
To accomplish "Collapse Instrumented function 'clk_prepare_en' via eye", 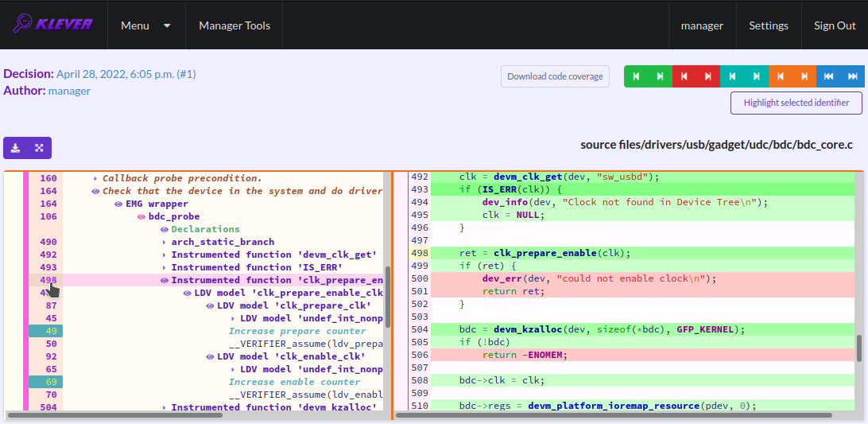I will pyautogui.click(x=165, y=281).
